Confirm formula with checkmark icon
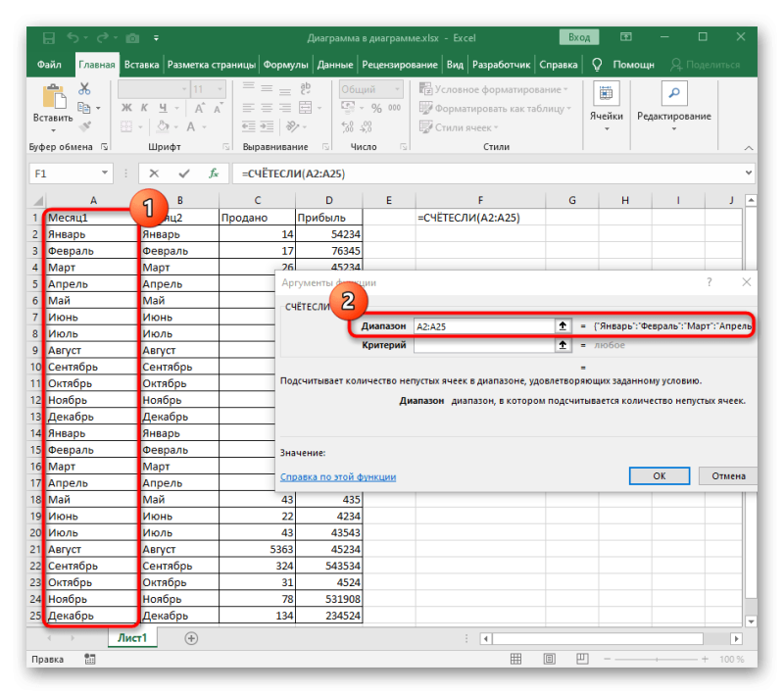Image resolution: width=784 pixels, height=694 pixels. click(184, 173)
